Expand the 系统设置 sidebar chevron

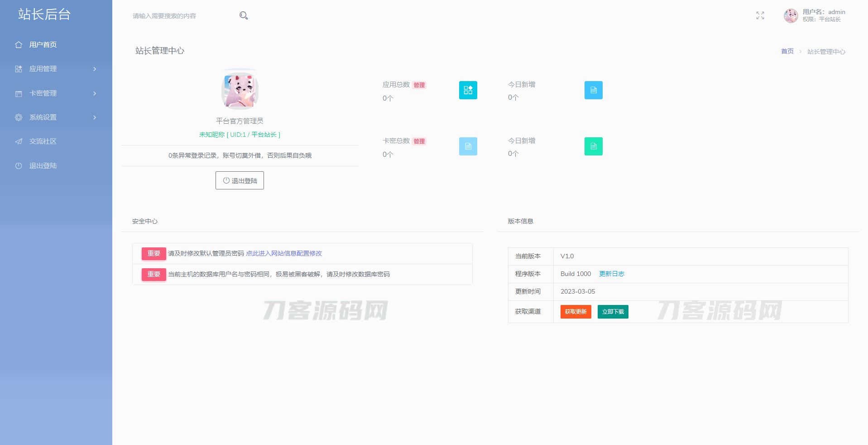[x=95, y=117]
